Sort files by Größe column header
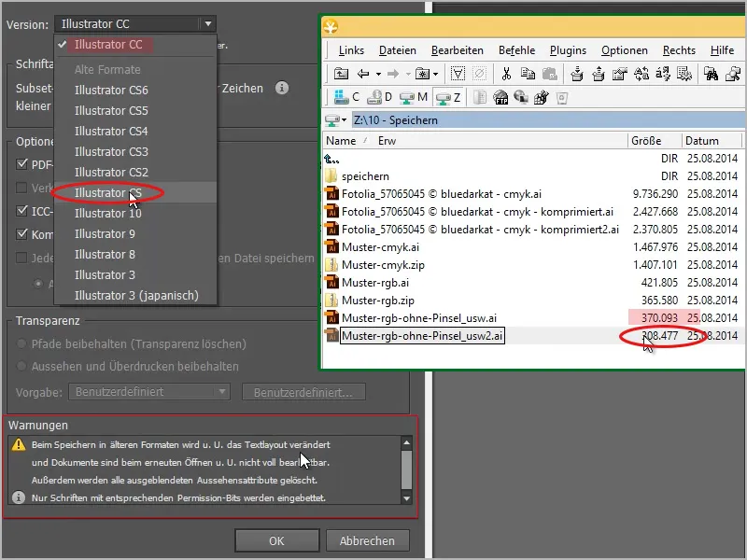747x560 pixels. point(654,141)
